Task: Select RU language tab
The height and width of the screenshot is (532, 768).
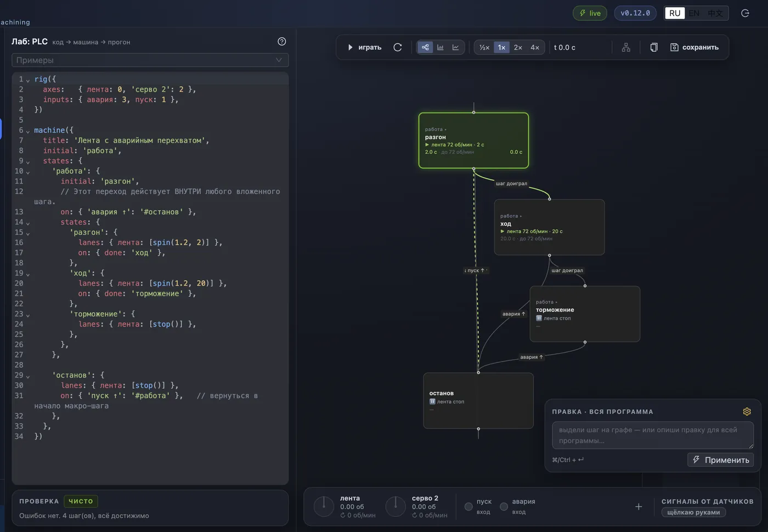Action: click(x=675, y=13)
